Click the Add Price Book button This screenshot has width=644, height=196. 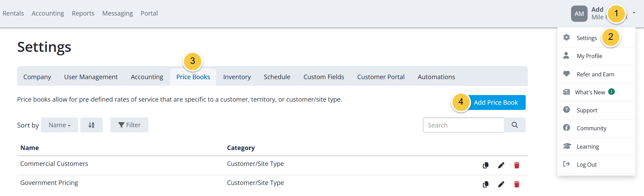(496, 102)
